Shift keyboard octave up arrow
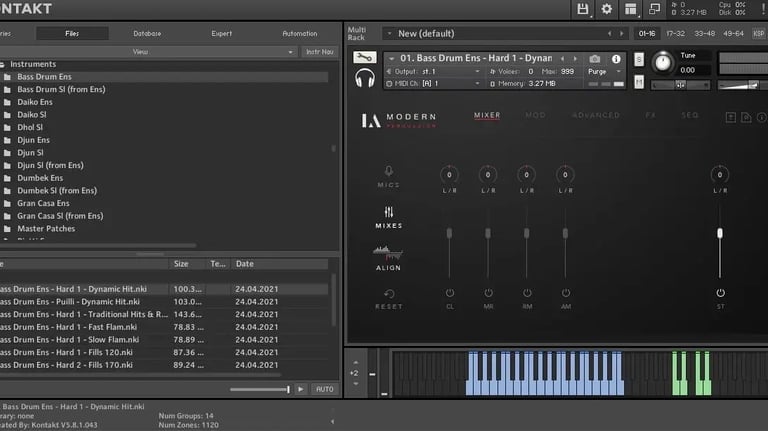This screenshot has height=431, width=768. click(x=356, y=363)
